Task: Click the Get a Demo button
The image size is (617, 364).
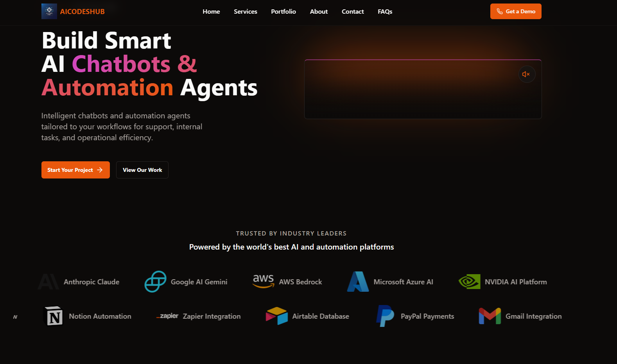Action: coord(516,11)
